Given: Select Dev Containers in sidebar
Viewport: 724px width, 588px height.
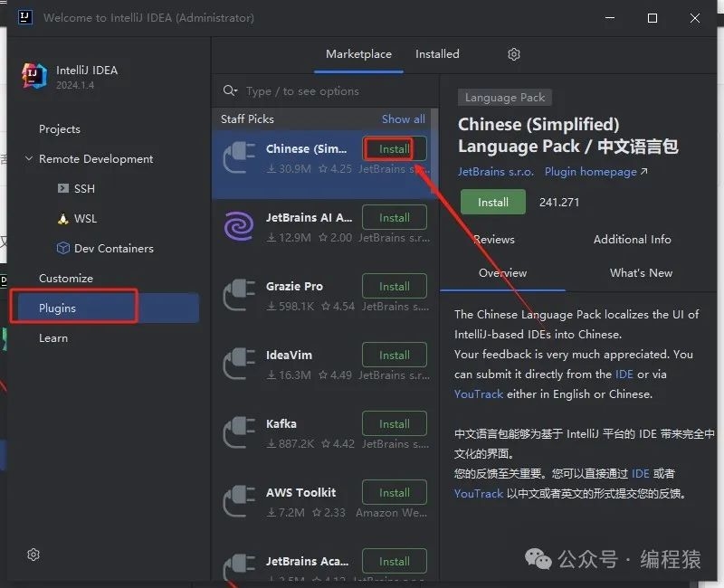Looking at the screenshot, I should pyautogui.click(x=113, y=249).
